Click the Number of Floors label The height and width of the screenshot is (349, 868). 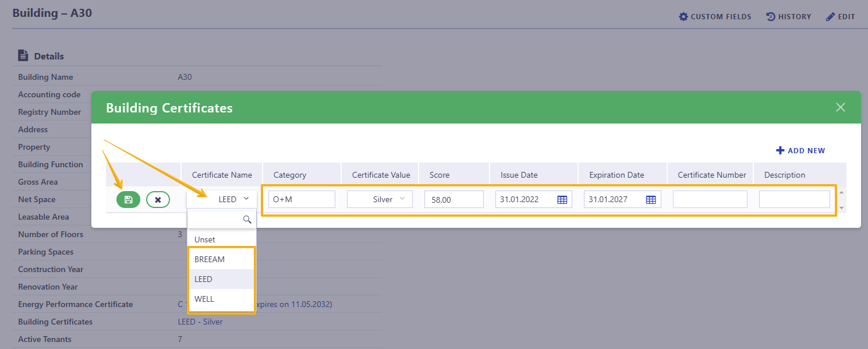[51, 234]
